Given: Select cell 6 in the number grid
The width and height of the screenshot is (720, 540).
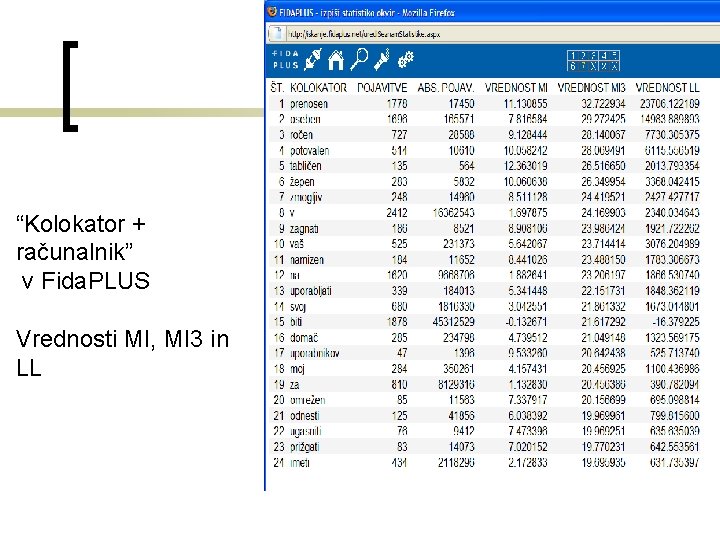Looking at the screenshot, I should [x=572, y=66].
